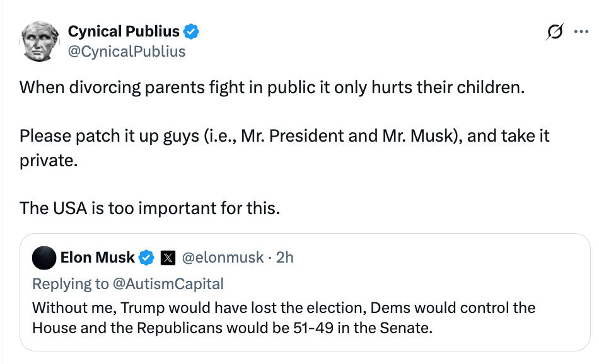Open the @AutismCapital mention link
This screenshot has height=364, width=599.
[x=168, y=284]
